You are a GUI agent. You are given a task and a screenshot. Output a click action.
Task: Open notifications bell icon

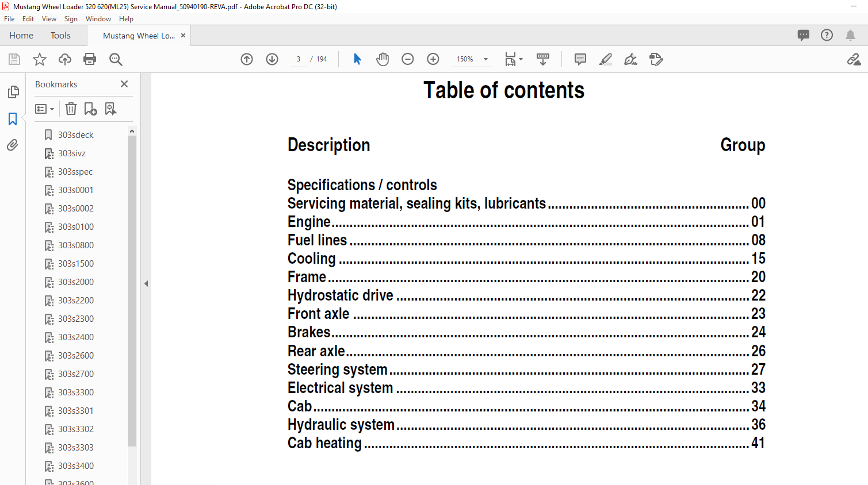850,36
